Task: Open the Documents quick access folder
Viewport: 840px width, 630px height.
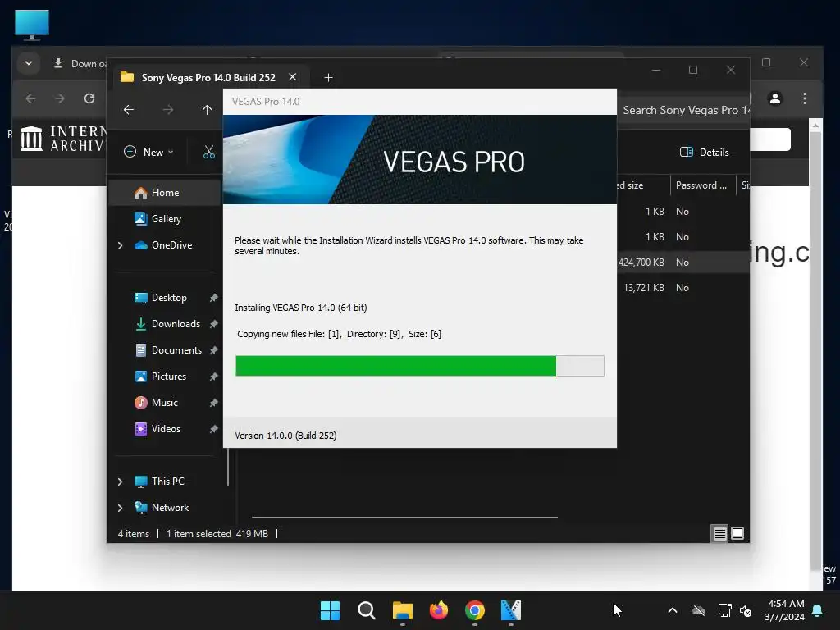Action: (x=176, y=349)
